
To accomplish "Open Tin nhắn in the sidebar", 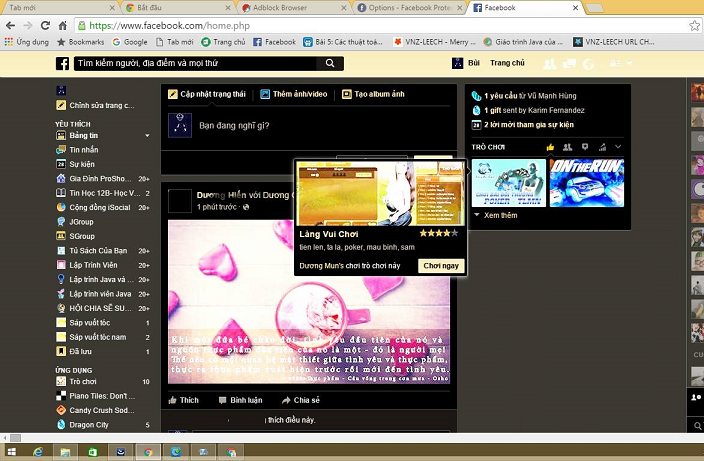I will click(x=77, y=150).
